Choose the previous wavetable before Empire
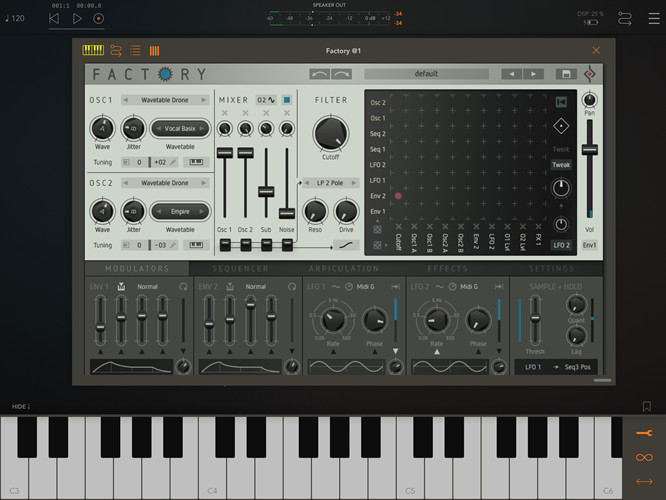This screenshot has width=666, height=500. pos(159,211)
